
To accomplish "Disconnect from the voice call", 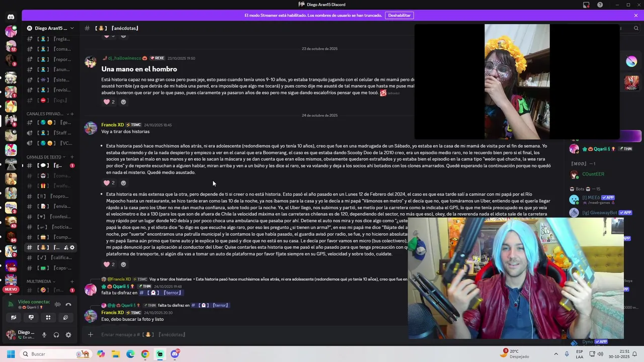I will pos(68,304).
